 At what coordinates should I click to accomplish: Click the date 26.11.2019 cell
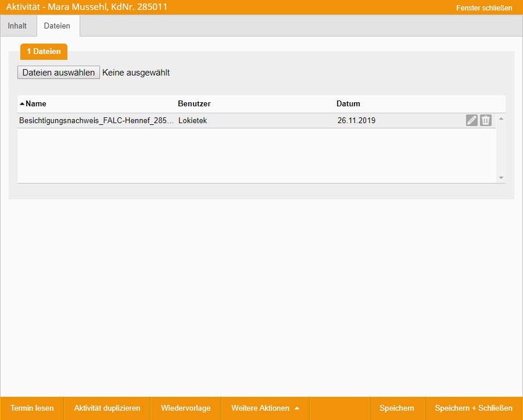click(356, 121)
